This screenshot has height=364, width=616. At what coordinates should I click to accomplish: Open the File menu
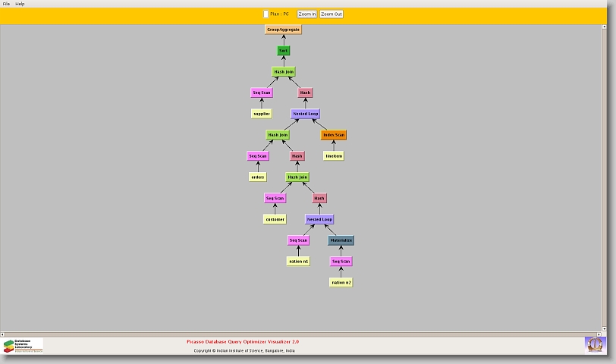click(x=6, y=4)
